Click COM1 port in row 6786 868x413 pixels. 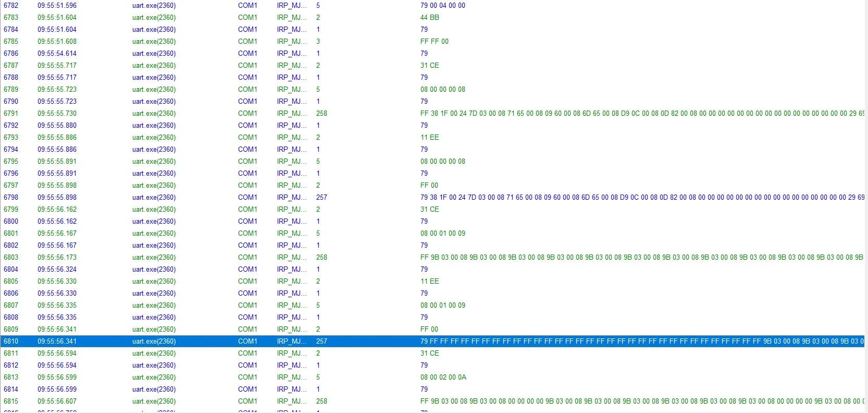point(247,54)
